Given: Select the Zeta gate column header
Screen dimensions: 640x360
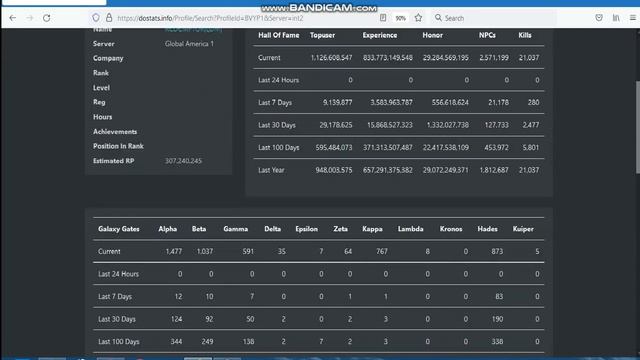Looking at the screenshot, I should [x=340, y=229].
